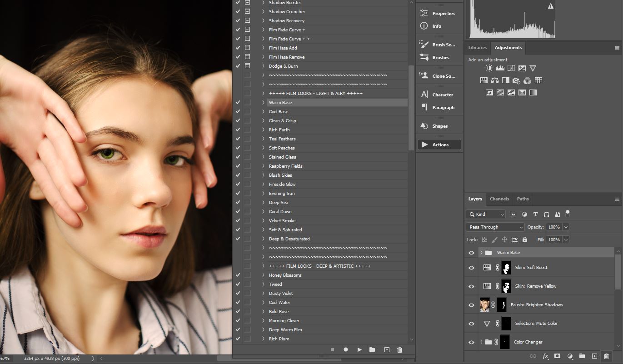Expand the Teal Feathers action
Image resolution: width=623 pixels, height=364 pixels.
[263, 139]
